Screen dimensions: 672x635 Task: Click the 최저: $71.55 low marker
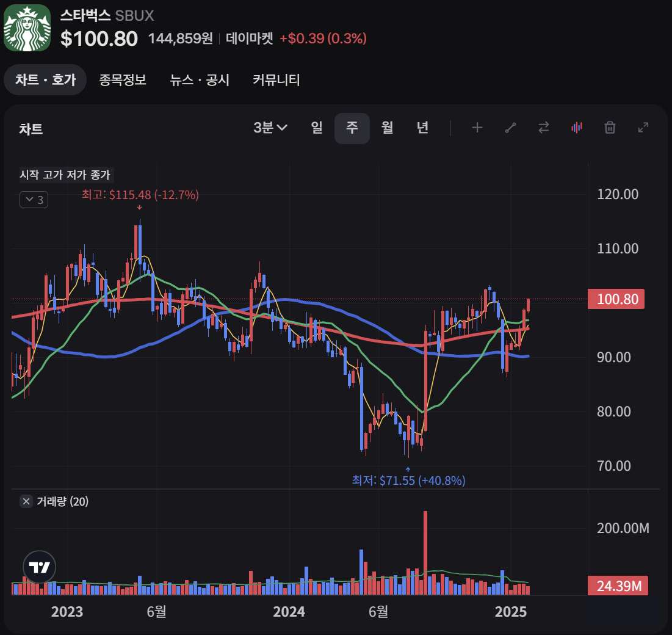pos(408,480)
